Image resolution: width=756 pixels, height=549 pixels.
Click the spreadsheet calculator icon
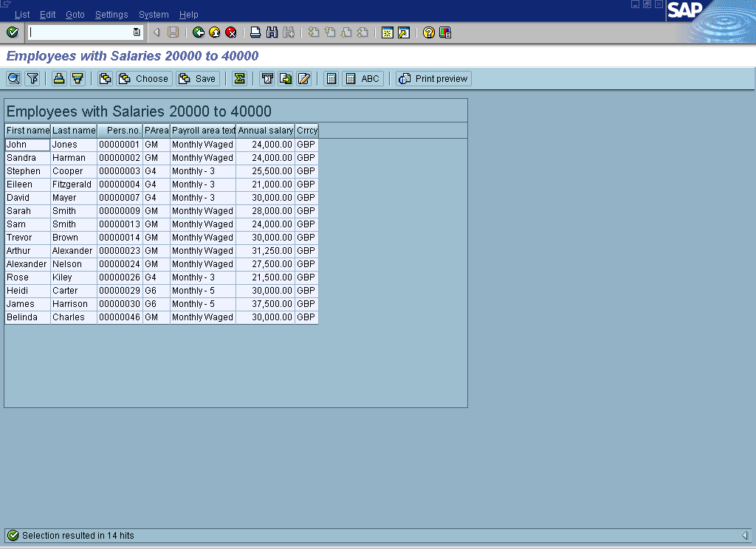(331, 78)
